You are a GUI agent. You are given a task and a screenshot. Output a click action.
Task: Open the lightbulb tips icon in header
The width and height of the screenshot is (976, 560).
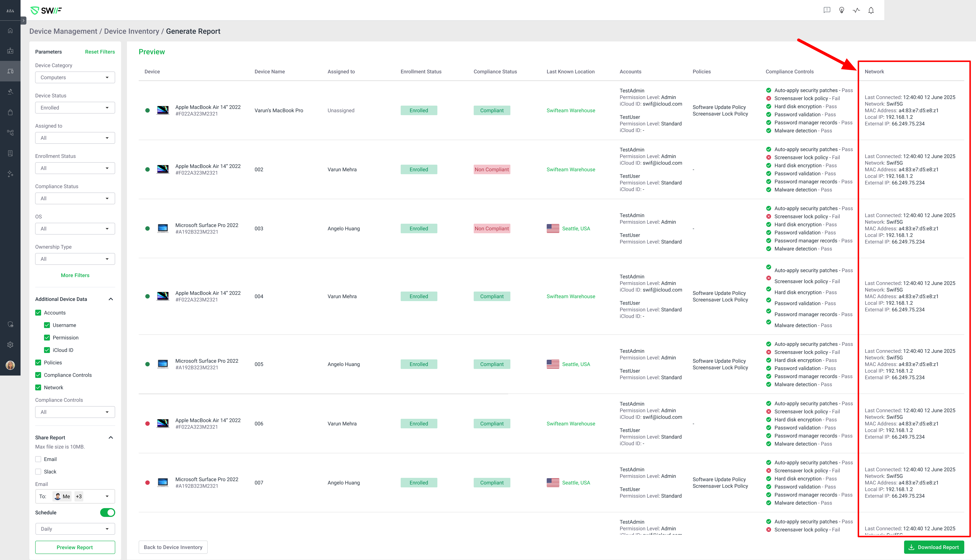coord(842,10)
